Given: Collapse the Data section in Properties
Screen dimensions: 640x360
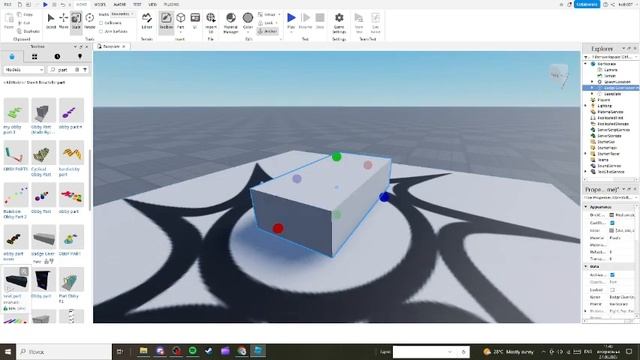Looking at the screenshot, I should tap(586, 266).
